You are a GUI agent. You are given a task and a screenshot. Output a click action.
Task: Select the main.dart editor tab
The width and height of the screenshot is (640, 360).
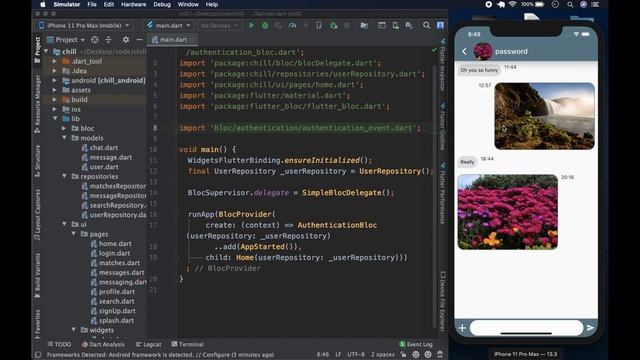click(172, 40)
